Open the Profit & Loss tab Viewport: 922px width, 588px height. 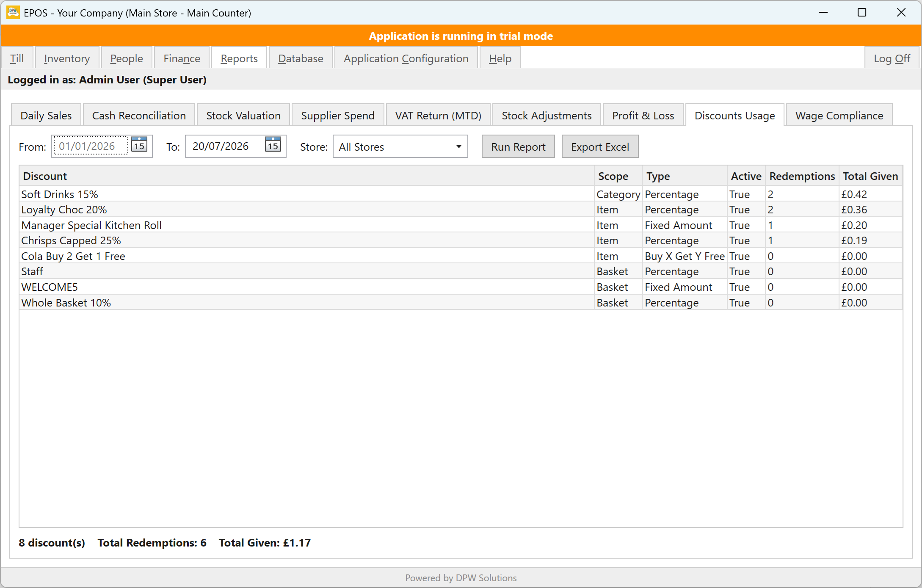tap(643, 115)
